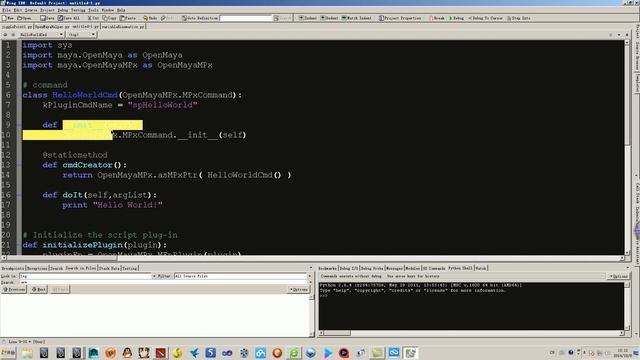640x360 pixels.
Task: Click the search text field in Search in Files
Action: coord(163,282)
